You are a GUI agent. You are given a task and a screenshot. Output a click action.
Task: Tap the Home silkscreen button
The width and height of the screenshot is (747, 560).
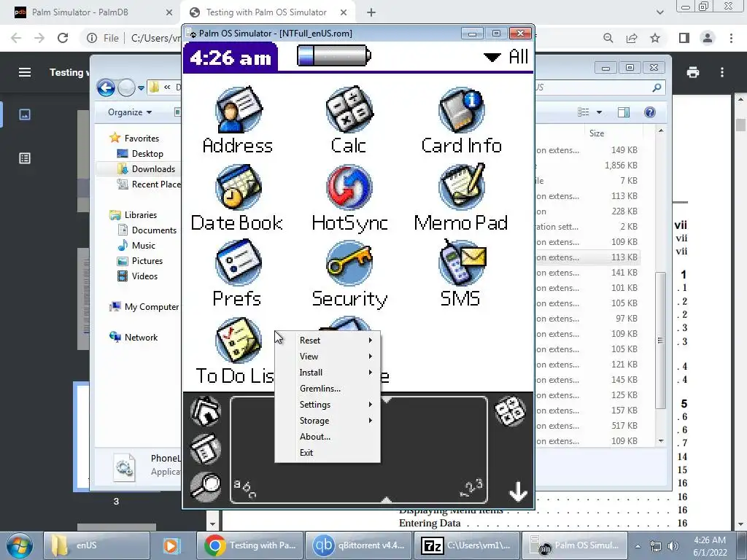[205, 411]
